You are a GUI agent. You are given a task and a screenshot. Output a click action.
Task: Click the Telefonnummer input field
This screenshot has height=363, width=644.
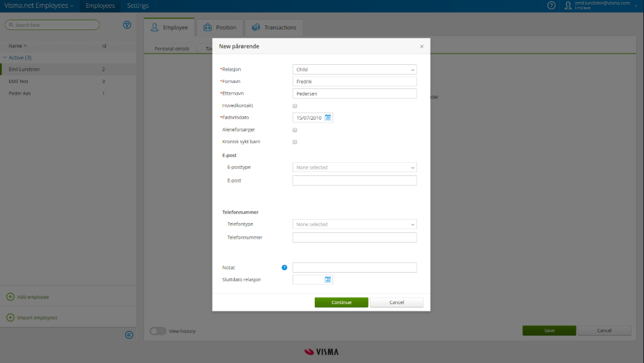355,237
